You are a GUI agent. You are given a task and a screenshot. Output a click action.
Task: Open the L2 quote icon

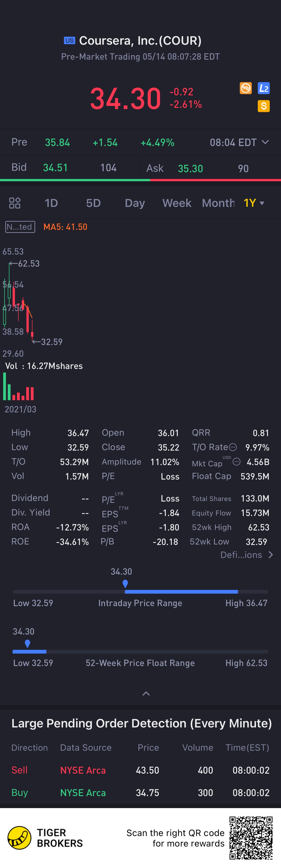(x=264, y=88)
